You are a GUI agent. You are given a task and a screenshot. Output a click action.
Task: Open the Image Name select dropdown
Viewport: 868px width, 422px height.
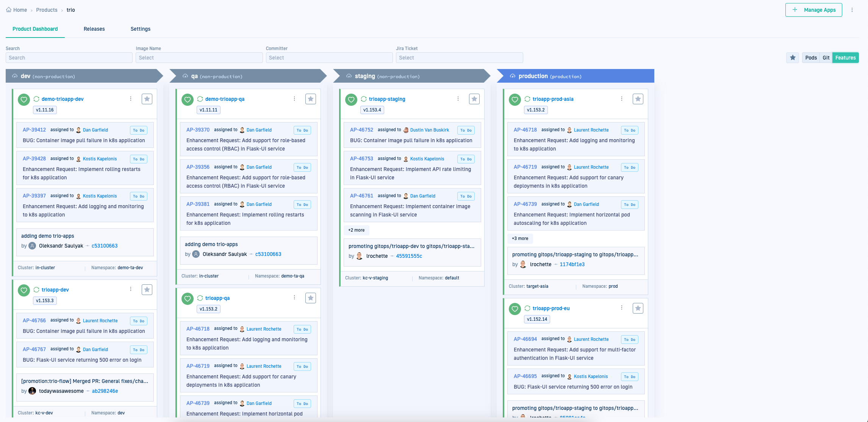pyautogui.click(x=199, y=58)
